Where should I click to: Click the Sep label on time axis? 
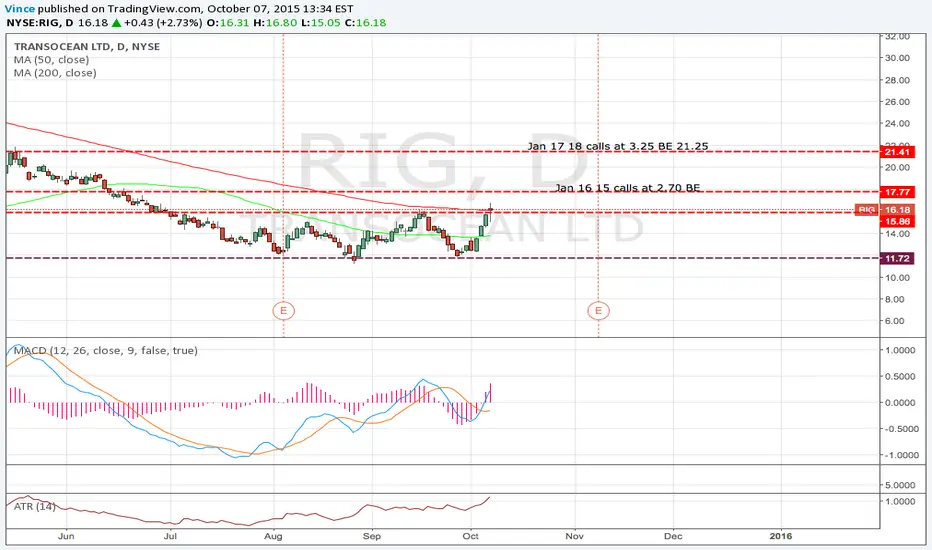371,536
